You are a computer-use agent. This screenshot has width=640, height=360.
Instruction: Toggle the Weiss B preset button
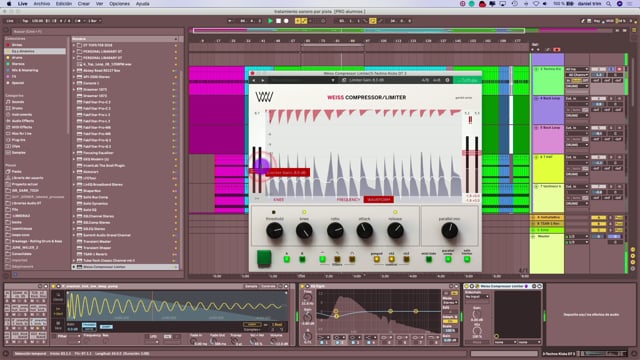(x=302, y=259)
